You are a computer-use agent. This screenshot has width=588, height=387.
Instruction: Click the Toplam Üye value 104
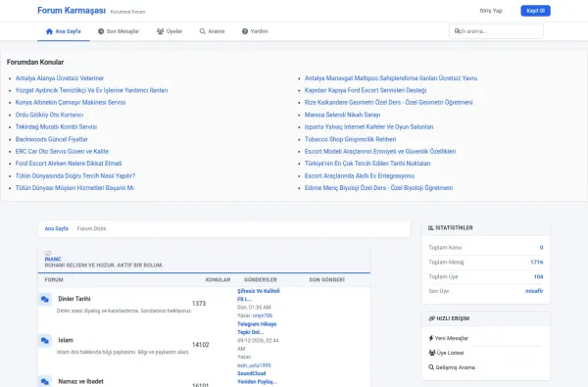click(538, 276)
